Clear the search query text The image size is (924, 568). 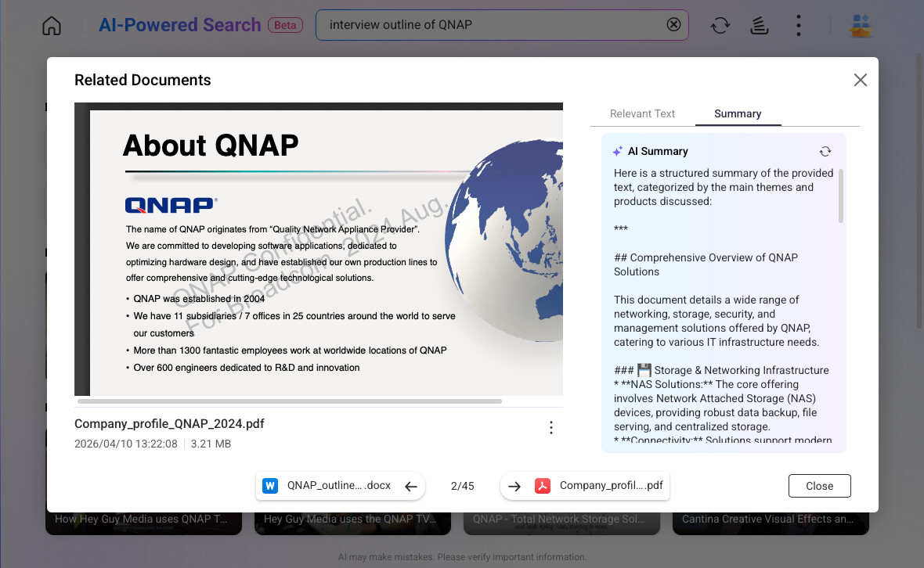(673, 25)
